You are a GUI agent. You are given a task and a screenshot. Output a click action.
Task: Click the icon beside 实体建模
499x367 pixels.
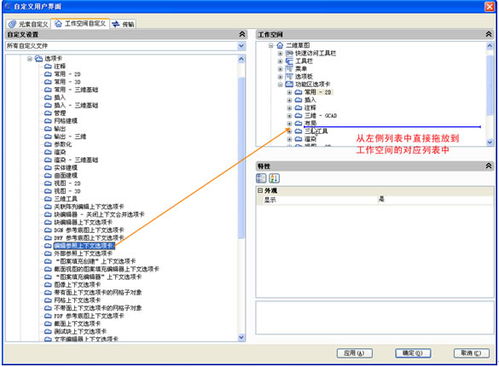(x=48, y=168)
